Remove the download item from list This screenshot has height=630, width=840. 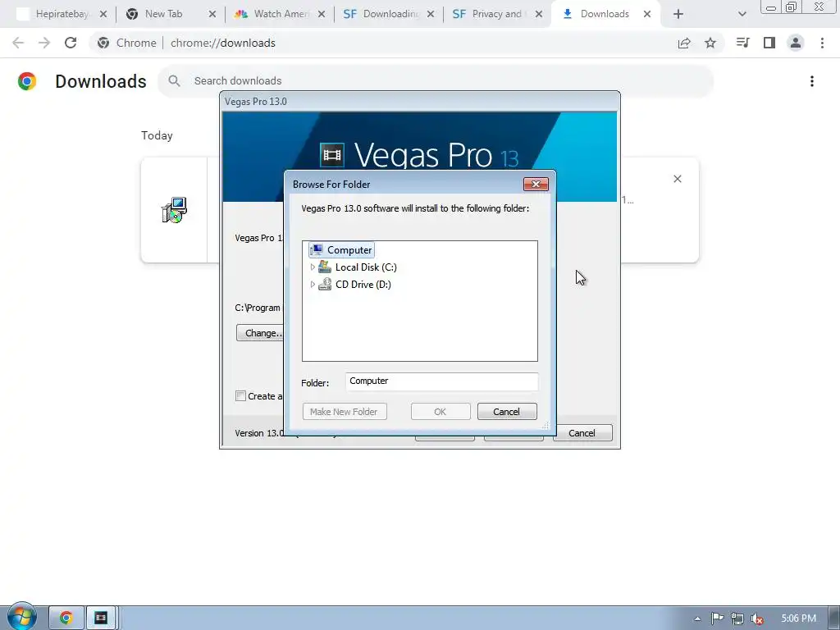pos(677,179)
